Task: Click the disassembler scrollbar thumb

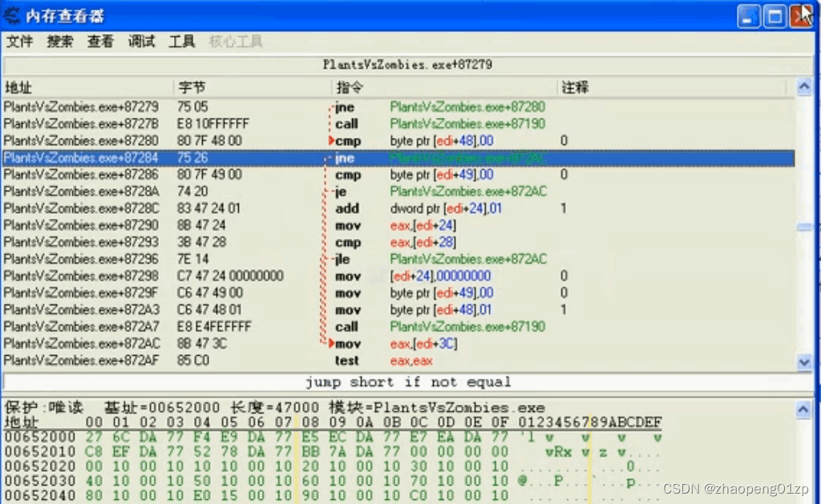Action: tap(804, 227)
